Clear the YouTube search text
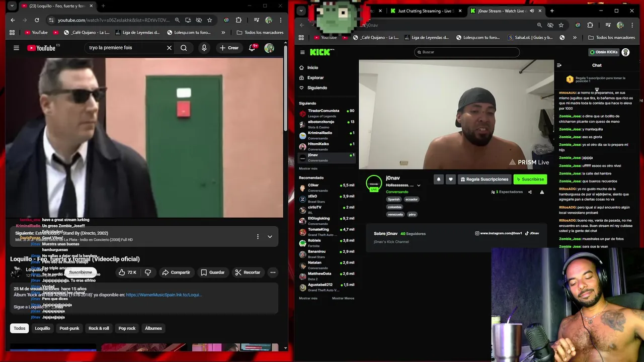644x362 pixels. coord(169,48)
